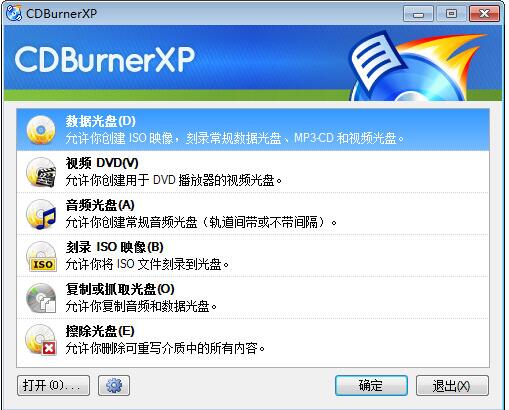This screenshot has width=509, height=410.
Task: Click the CDBurnerXP banner logo graphic
Action: 415,66
